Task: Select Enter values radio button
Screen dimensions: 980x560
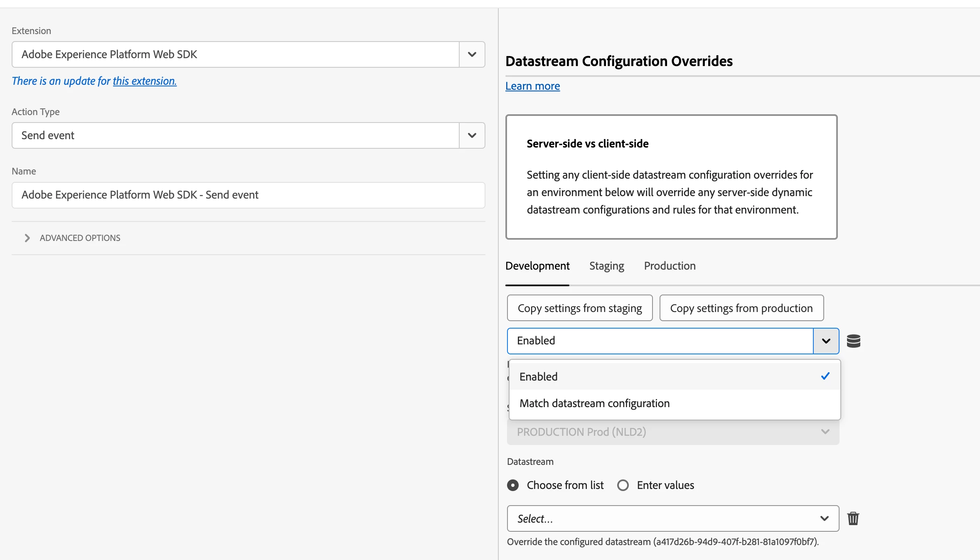Action: pos(623,485)
